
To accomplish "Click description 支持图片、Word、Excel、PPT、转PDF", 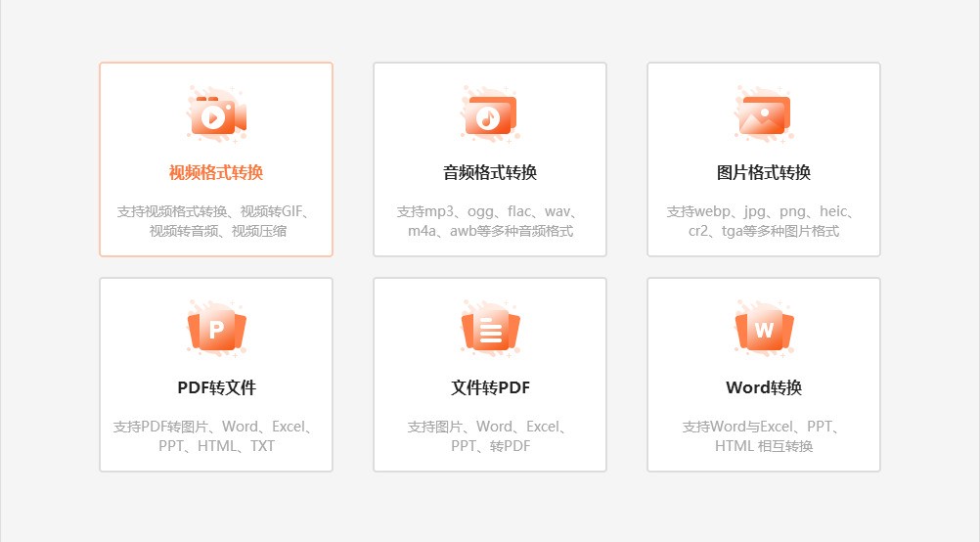I will [488, 435].
